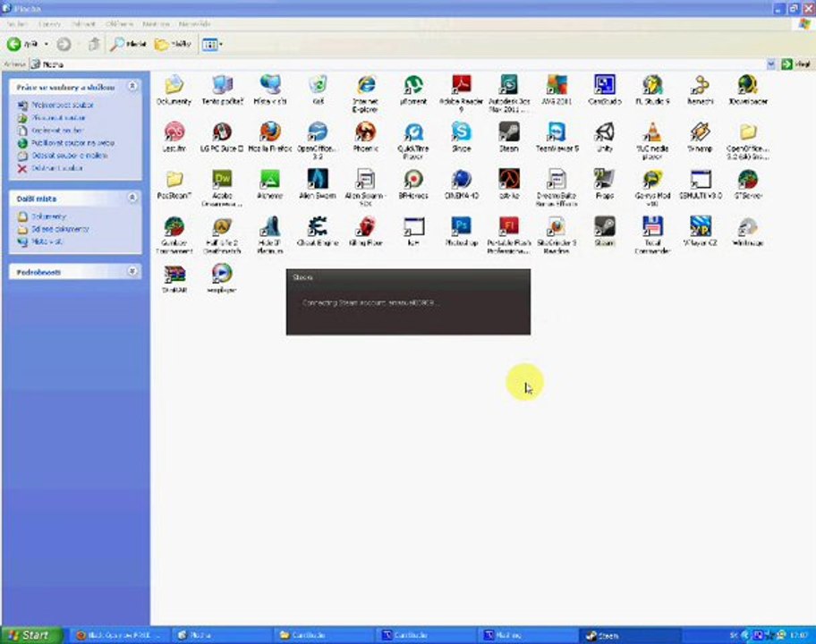This screenshot has width=816, height=644.
Task: Select the Alien Swarm game shortcut
Action: pyautogui.click(x=318, y=184)
